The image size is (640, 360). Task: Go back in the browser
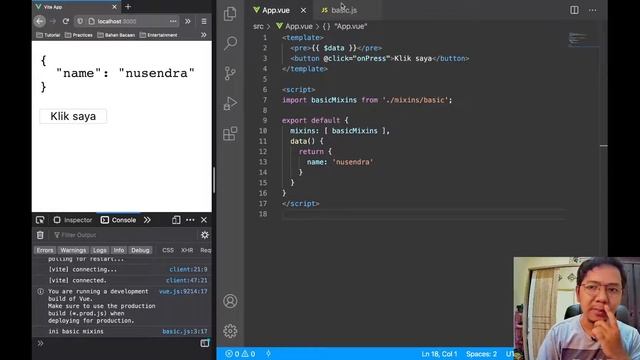[40, 21]
